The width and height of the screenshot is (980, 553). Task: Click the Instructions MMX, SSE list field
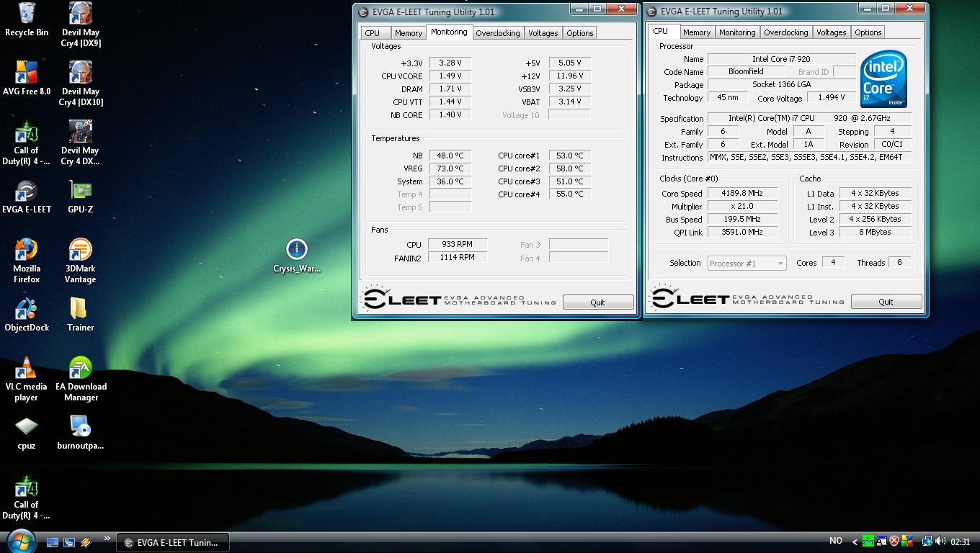point(809,158)
